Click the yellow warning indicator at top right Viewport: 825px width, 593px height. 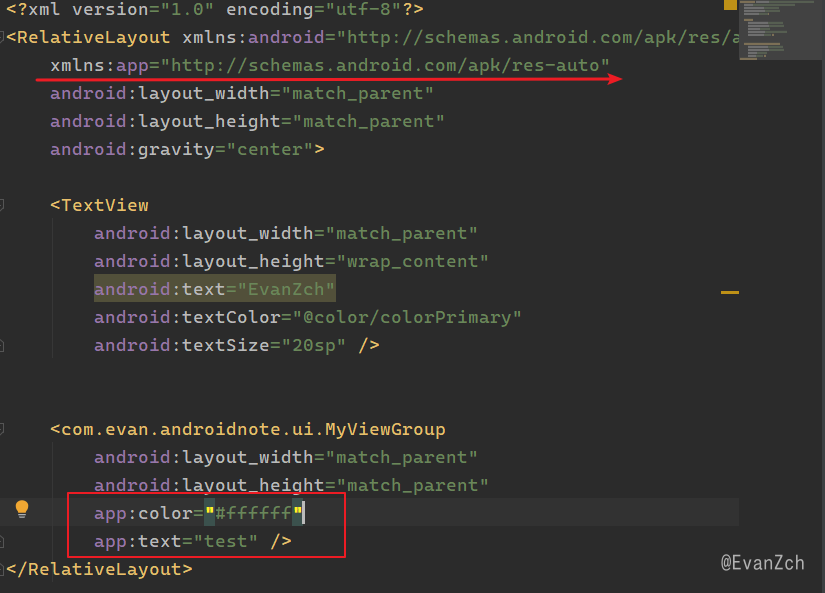click(x=730, y=5)
